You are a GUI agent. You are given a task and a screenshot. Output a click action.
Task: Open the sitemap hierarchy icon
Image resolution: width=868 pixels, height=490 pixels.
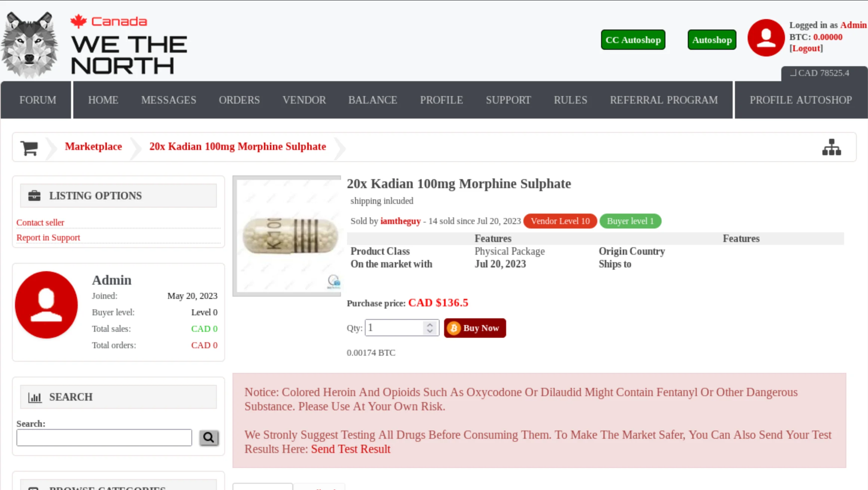(x=831, y=147)
